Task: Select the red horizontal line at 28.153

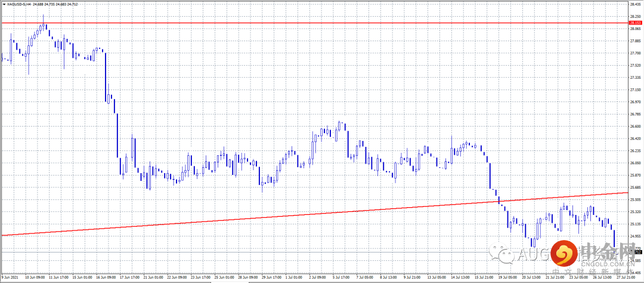Action: tap(314, 23)
